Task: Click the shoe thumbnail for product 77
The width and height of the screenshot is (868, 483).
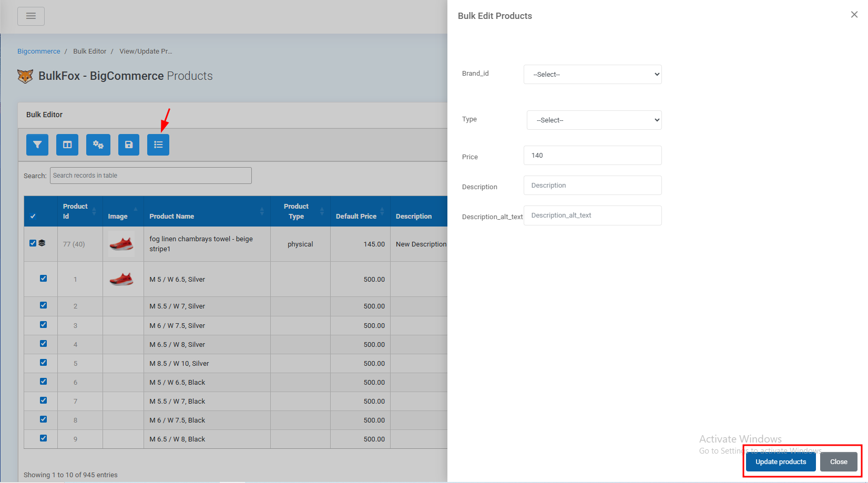Action: point(121,244)
